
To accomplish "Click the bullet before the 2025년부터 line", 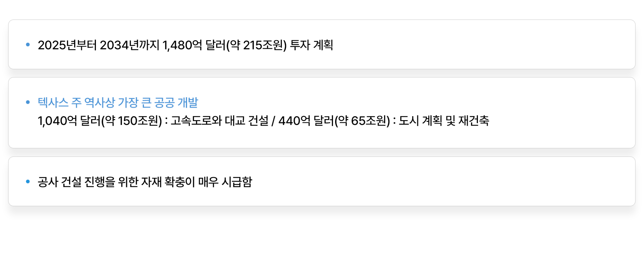I will (28, 45).
